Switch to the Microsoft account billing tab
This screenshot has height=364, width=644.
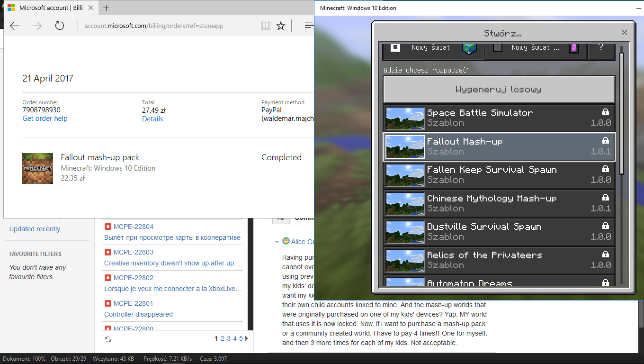pyautogui.click(x=51, y=8)
